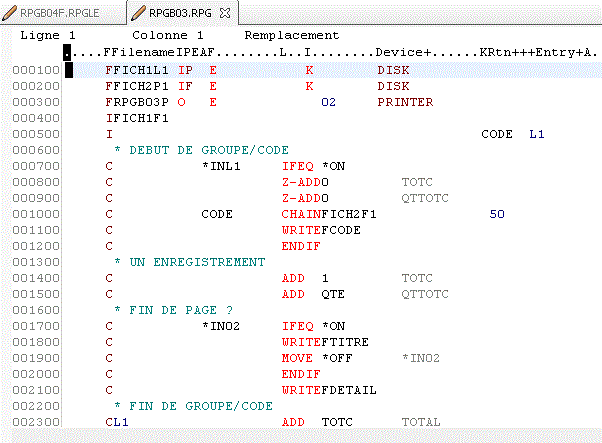Click the pencil icon on RPGB04F.RPGLE tab

point(9,13)
